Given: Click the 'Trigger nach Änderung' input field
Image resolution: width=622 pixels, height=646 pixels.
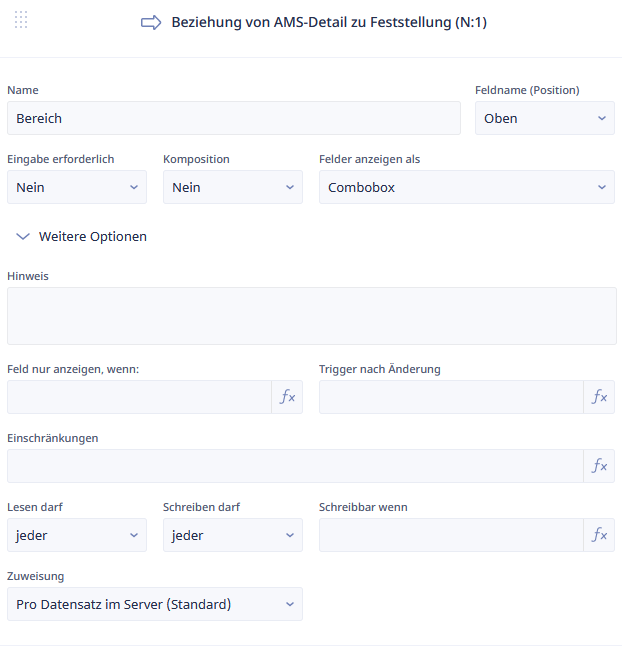Looking at the screenshot, I should [451, 397].
